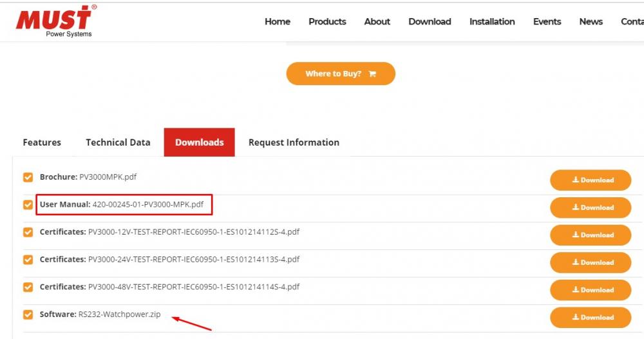Image resolution: width=644 pixels, height=339 pixels.
Task: Download the PV3000-12V test report certificate
Action: point(590,235)
